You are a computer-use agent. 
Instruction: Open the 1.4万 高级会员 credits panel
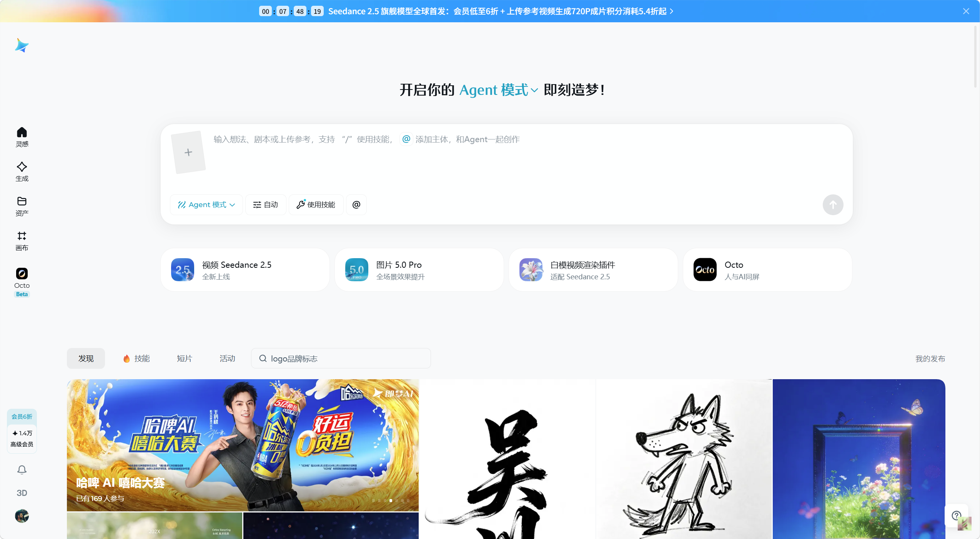tap(22, 439)
